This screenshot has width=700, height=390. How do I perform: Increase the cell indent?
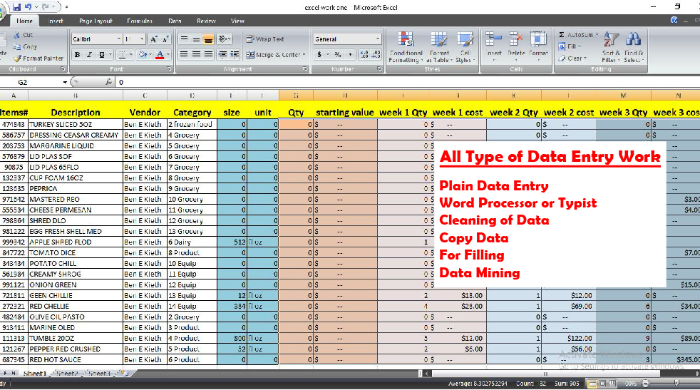(x=235, y=54)
